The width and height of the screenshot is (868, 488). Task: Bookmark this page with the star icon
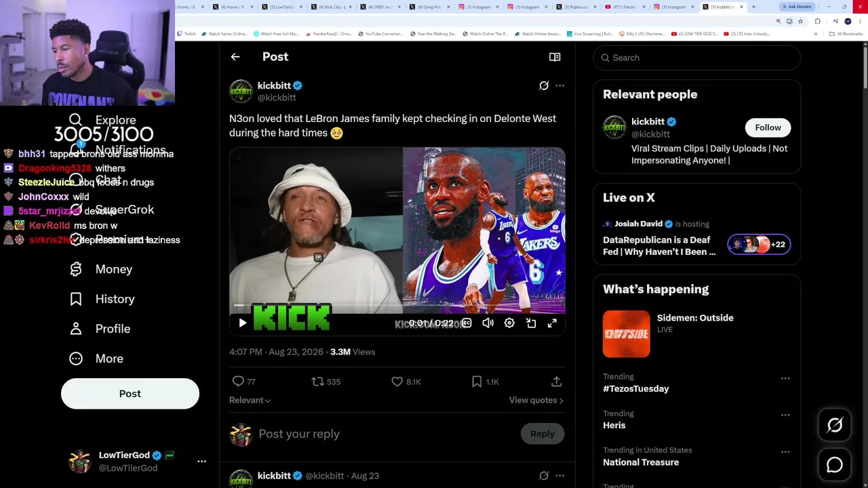[800, 21]
